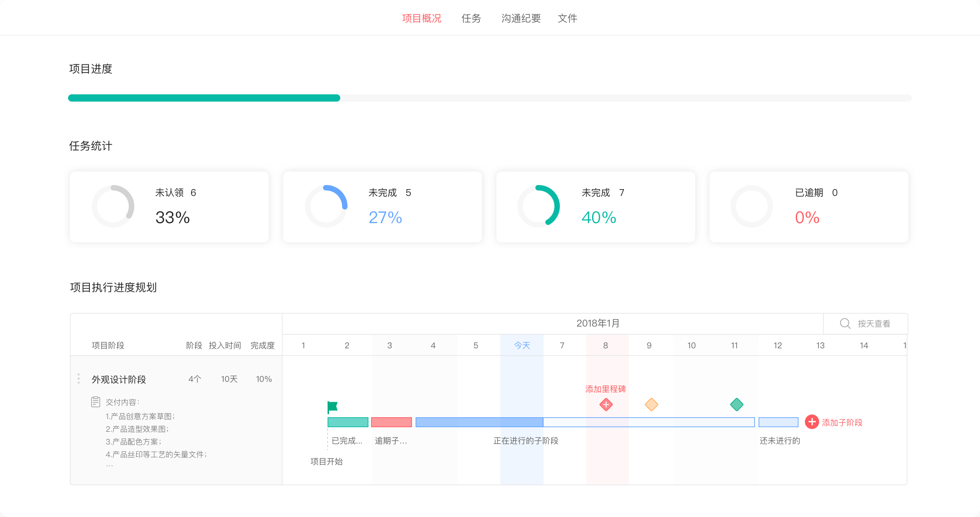Click the magnifier icon beside 按天查看
Viewport: 980px width, 517px height.
tap(845, 323)
